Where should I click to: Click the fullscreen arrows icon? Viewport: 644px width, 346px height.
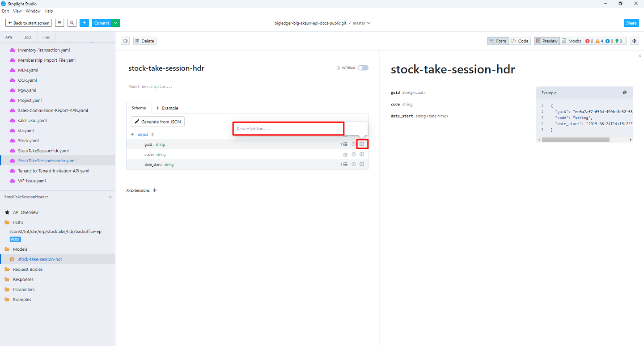pos(634,41)
